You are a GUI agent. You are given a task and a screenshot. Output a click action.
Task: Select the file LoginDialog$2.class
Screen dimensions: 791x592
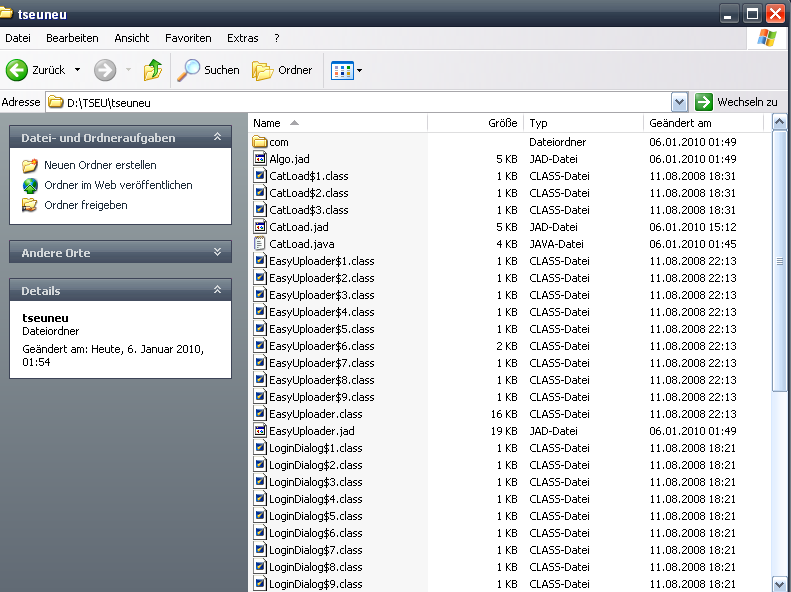316,465
